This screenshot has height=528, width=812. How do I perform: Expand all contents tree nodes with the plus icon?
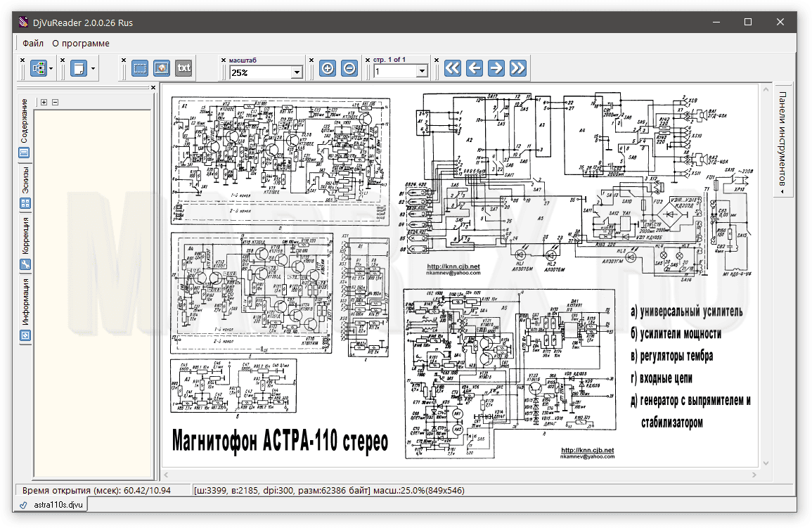click(44, 103)
